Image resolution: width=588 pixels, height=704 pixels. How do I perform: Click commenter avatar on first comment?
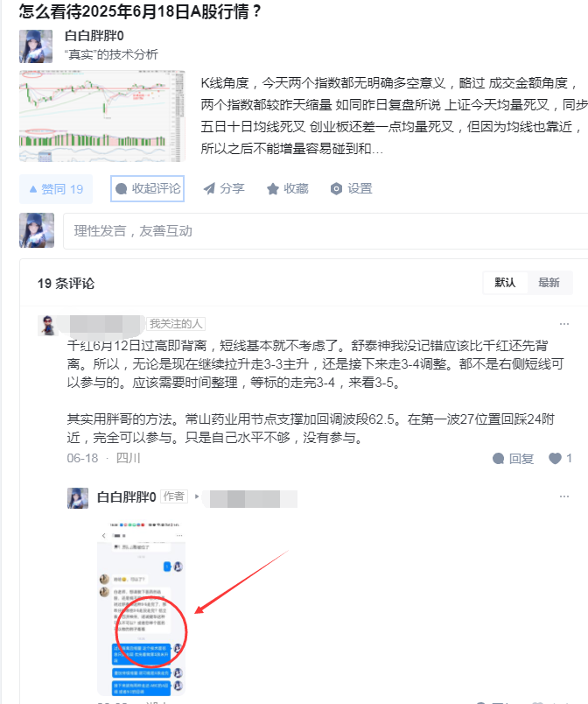coord(47,325)
